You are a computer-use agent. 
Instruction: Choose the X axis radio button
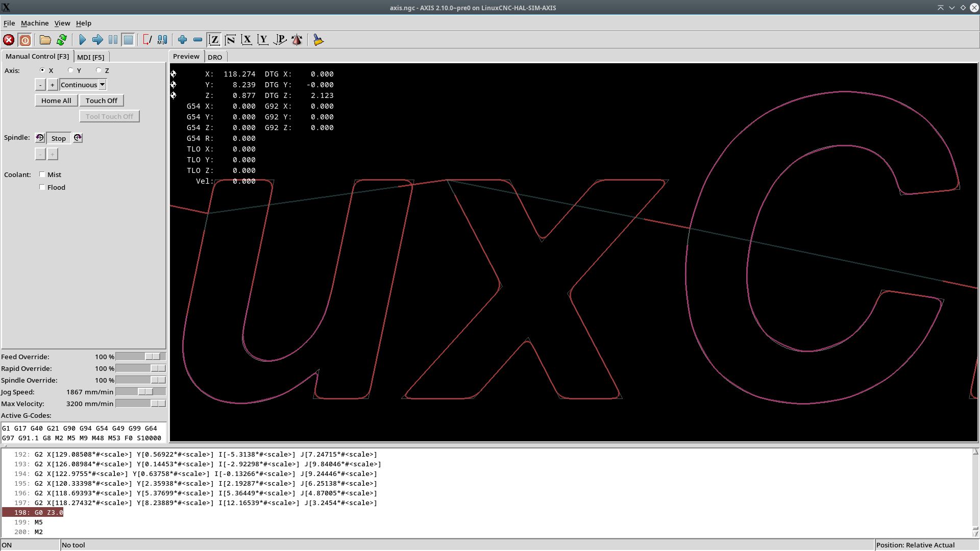click(42, 70)
